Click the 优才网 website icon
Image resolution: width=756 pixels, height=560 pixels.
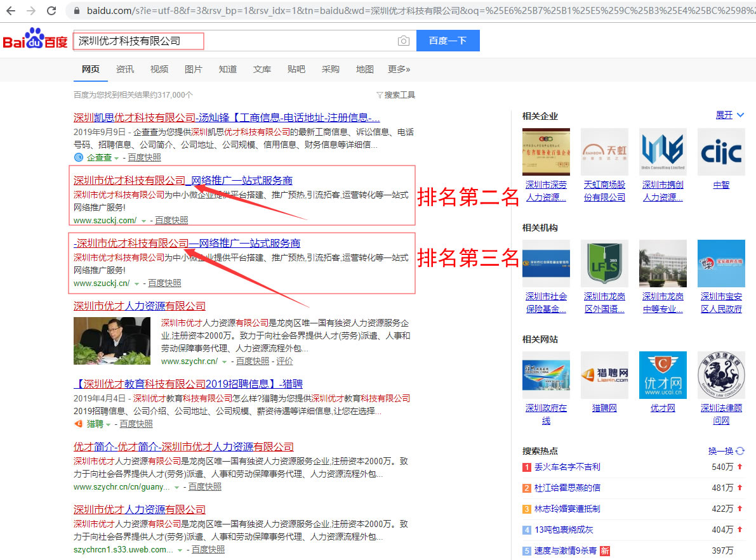click(x=662, y=375)
